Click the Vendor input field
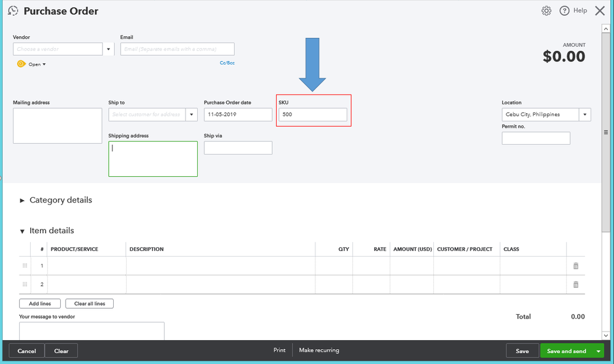Screen dimensions: 614x364 58,49
